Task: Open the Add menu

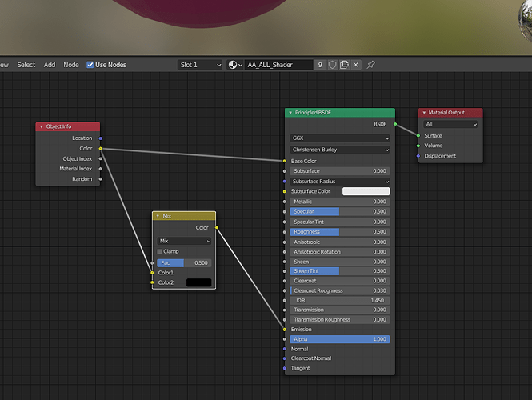Action: click(50, 65)
